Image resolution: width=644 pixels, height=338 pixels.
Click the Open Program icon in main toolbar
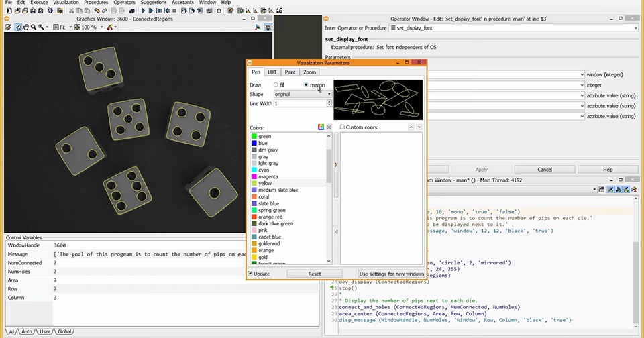[x=17, y=11]
